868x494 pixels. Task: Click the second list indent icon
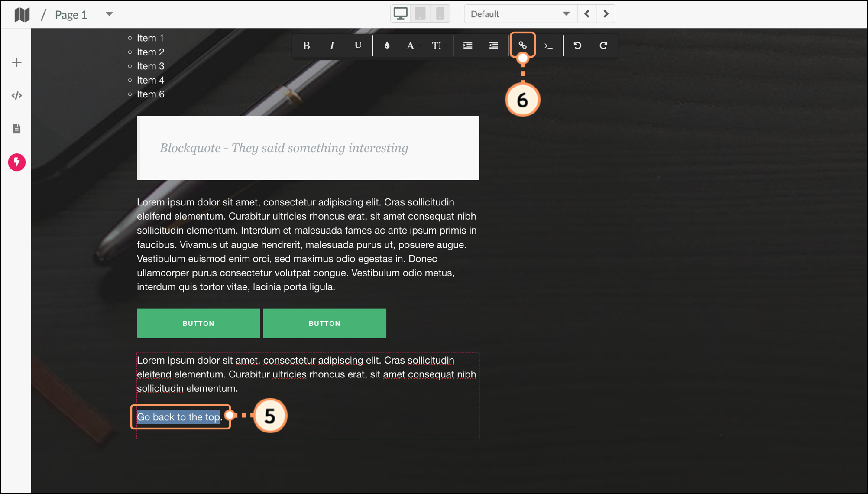[x=494, y=45]
